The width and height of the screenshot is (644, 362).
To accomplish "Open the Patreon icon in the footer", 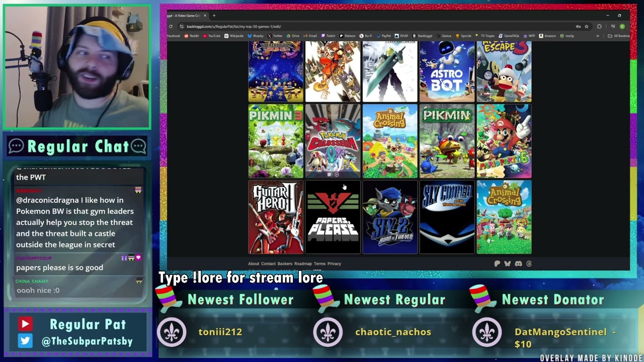I will point(497,263).
